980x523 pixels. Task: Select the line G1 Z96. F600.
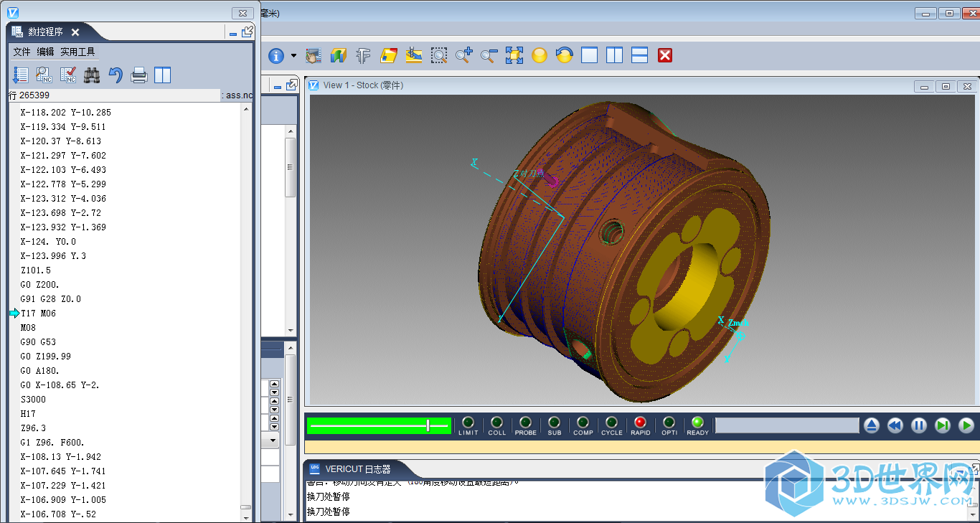(52, 443)
